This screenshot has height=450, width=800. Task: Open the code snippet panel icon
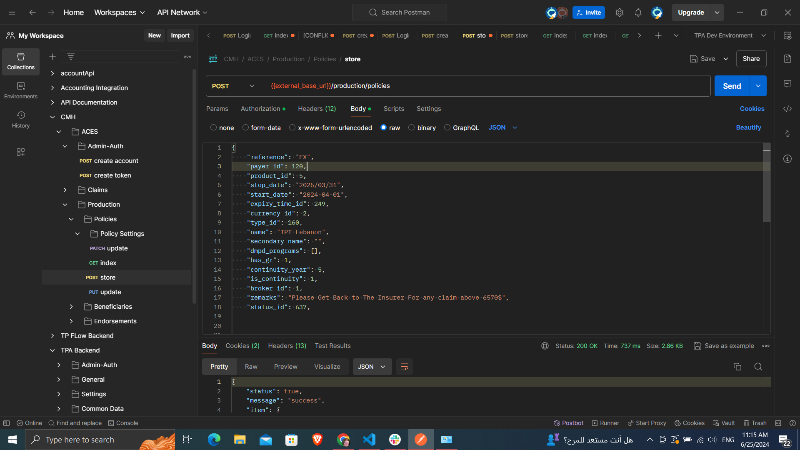787,108
